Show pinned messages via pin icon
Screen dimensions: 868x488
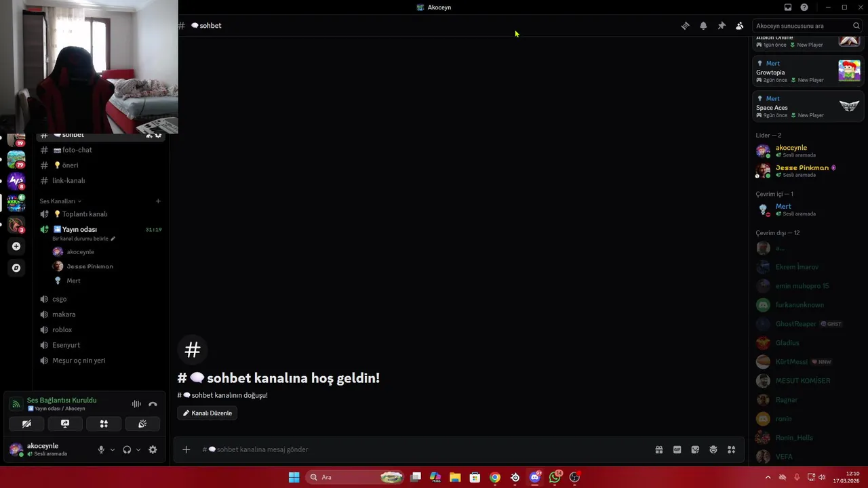(722, 26)
